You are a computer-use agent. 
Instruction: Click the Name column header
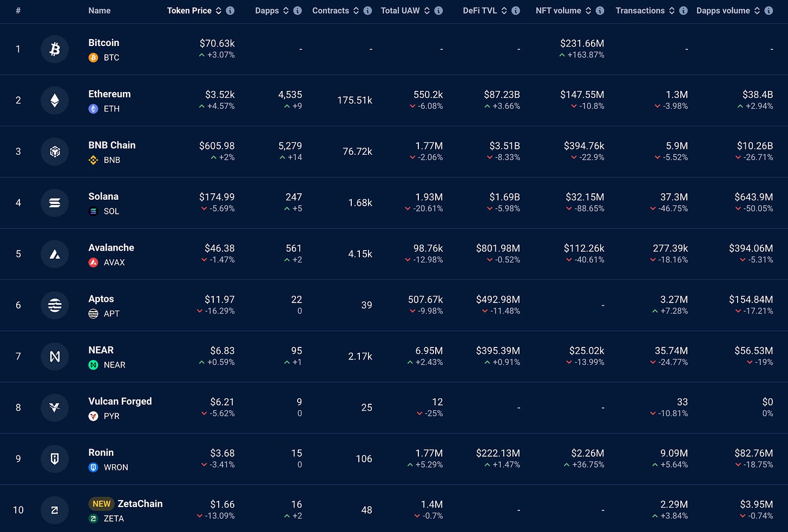100,11
